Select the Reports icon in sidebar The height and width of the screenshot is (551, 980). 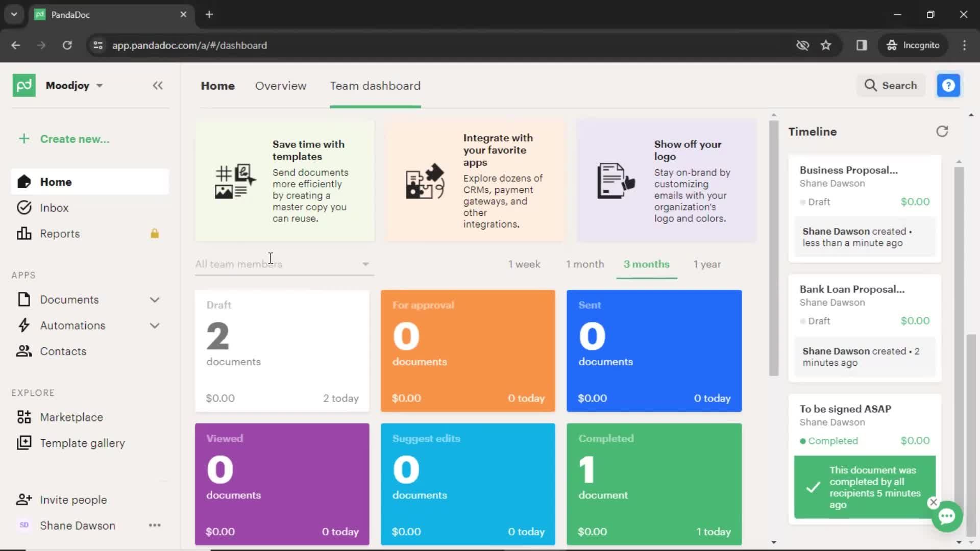(x=23, y=234)
